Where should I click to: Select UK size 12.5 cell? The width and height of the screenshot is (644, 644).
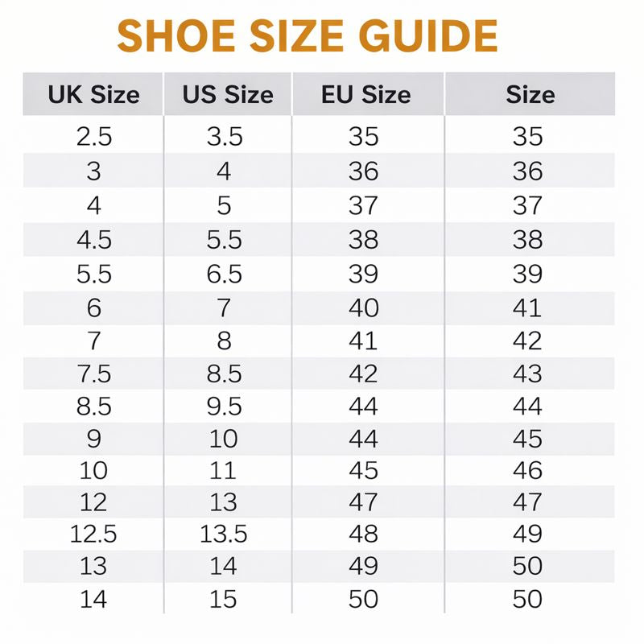pos(94,534)
